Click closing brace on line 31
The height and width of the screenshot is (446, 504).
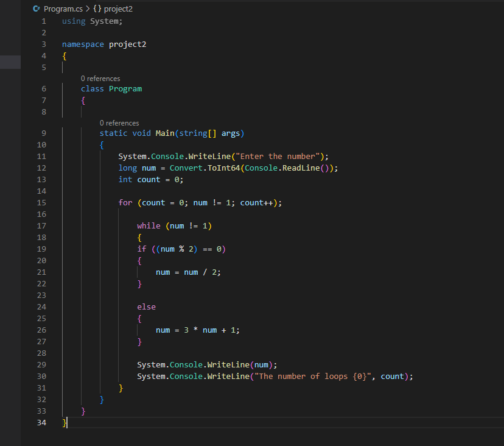pos(121,388)
